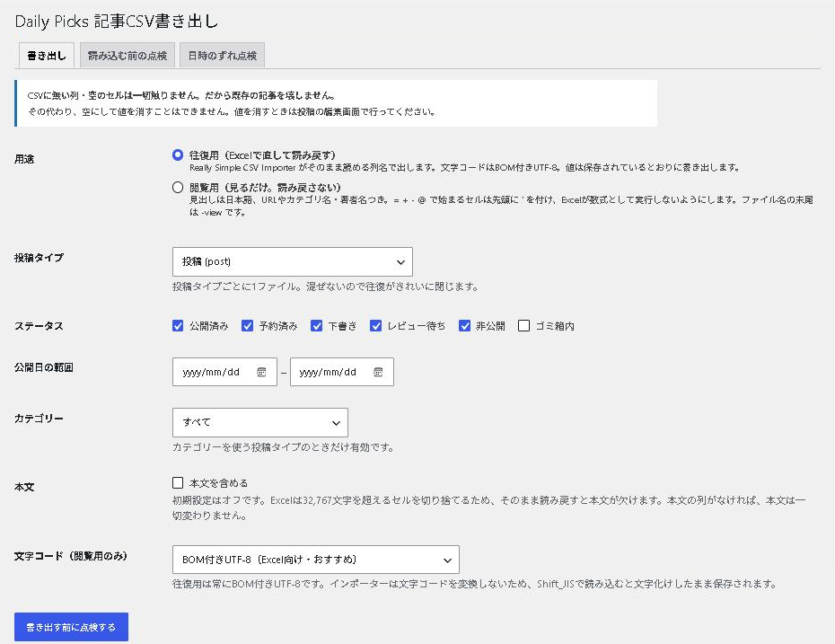Click the 公開日の範囲 setting label
The image size is (835, 644).
coord(44,367)
